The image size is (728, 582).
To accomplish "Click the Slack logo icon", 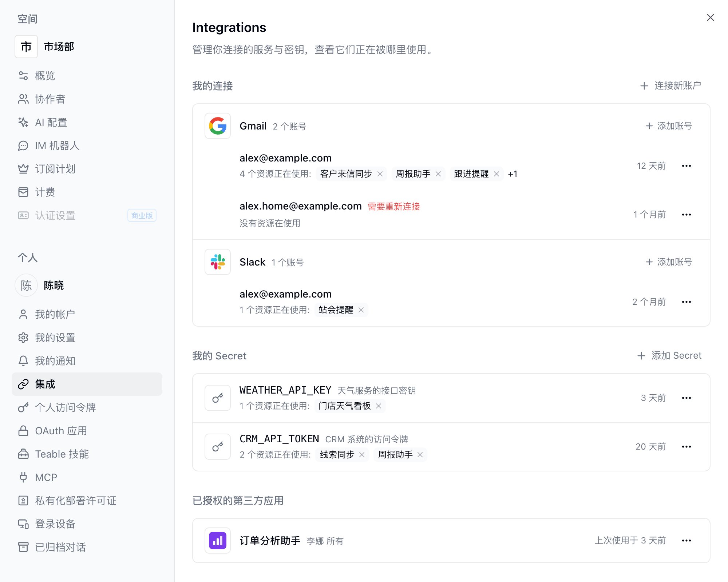I will [218, 262].
